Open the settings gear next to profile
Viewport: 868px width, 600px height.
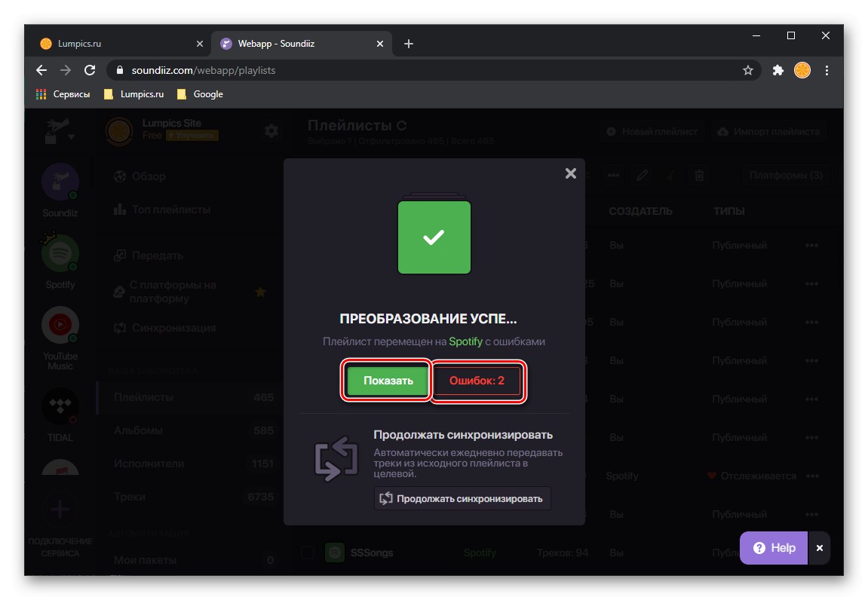[x=271, y=130]
